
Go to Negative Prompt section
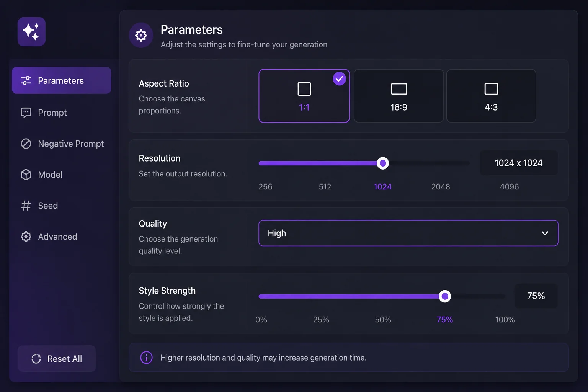point(62,144)
